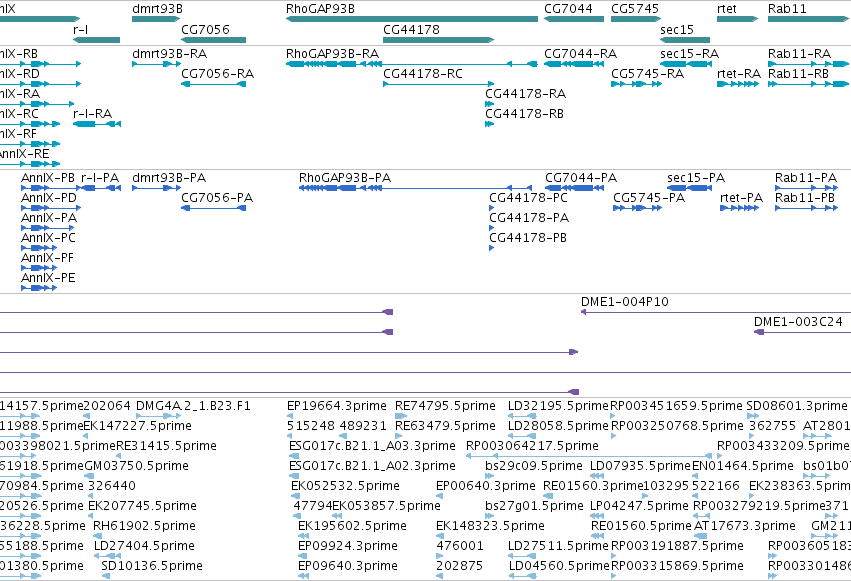Click the r-l-PA protein label
851x581 pixels.
(100, 177)
